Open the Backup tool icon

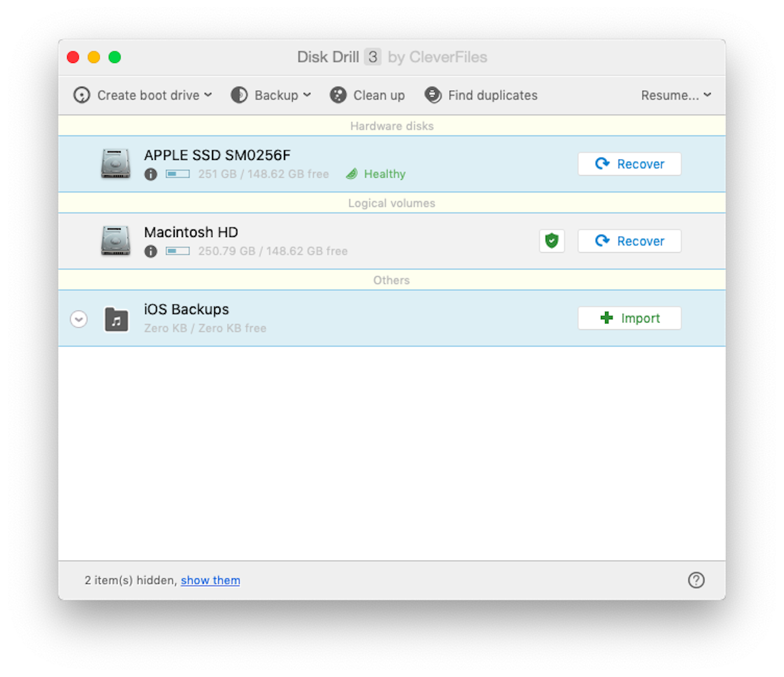click(239, 95)
